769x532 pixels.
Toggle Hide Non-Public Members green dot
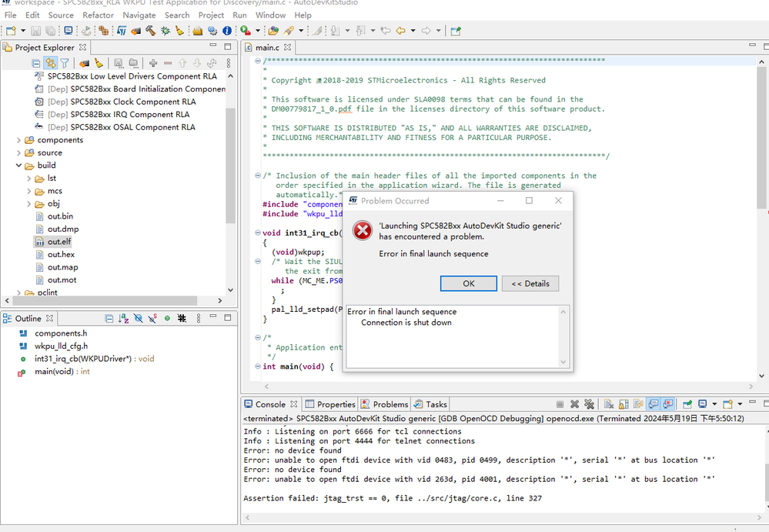(x=167, y=319)
